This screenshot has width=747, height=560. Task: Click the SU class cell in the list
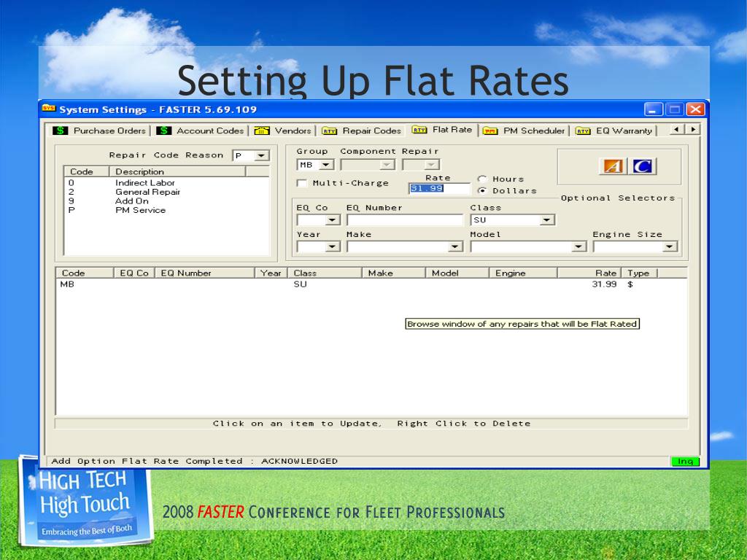[300, 284]
